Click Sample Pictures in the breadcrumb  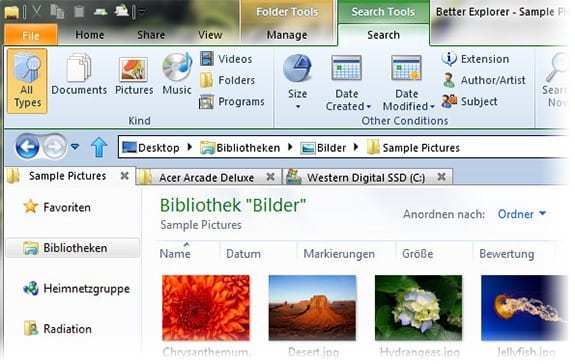(413, 148)
